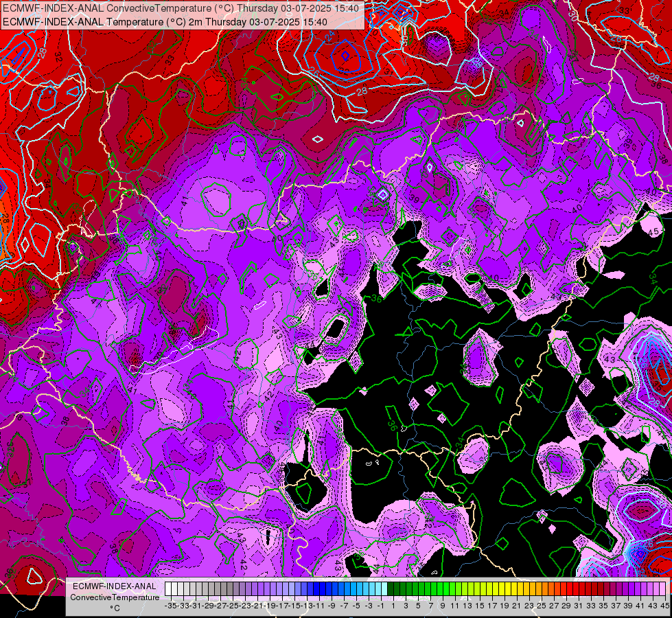Select the legend value 1

393,606
